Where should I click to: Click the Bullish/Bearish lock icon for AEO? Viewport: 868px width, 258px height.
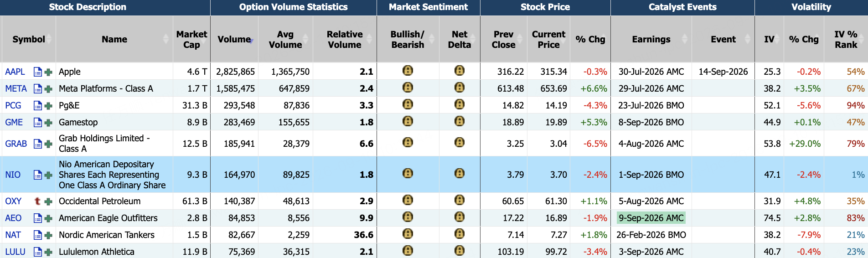pos(408,217)
